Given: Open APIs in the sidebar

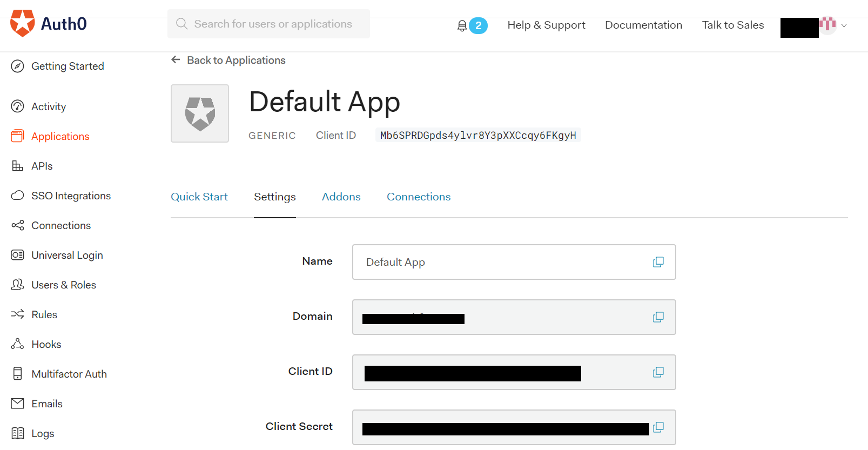Looking at the screenshot, I should pyautogui.click(x=42, y=166).
